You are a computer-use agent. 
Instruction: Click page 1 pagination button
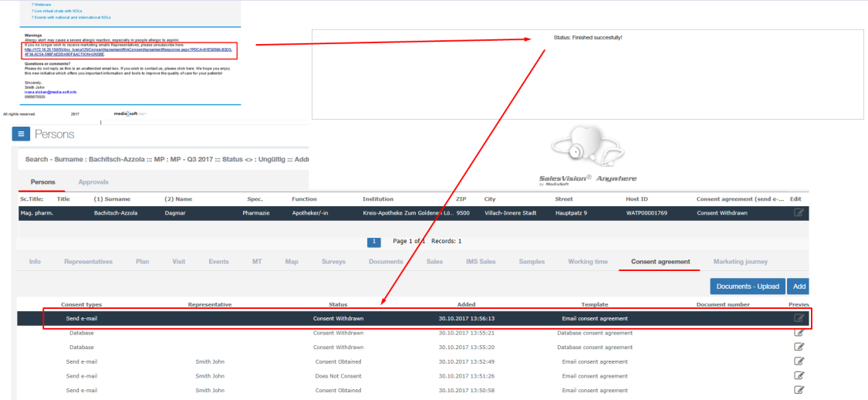coord(374,242)
